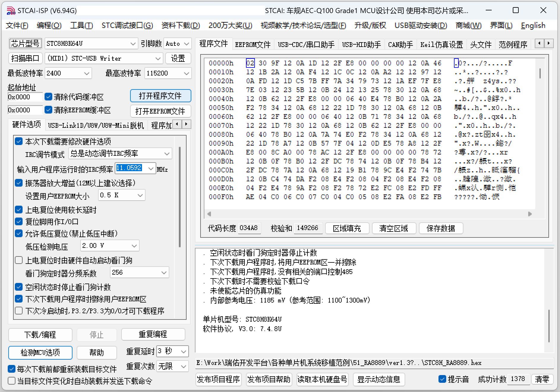Click hex view horizontal scroll left arrow

coord(209,214)
